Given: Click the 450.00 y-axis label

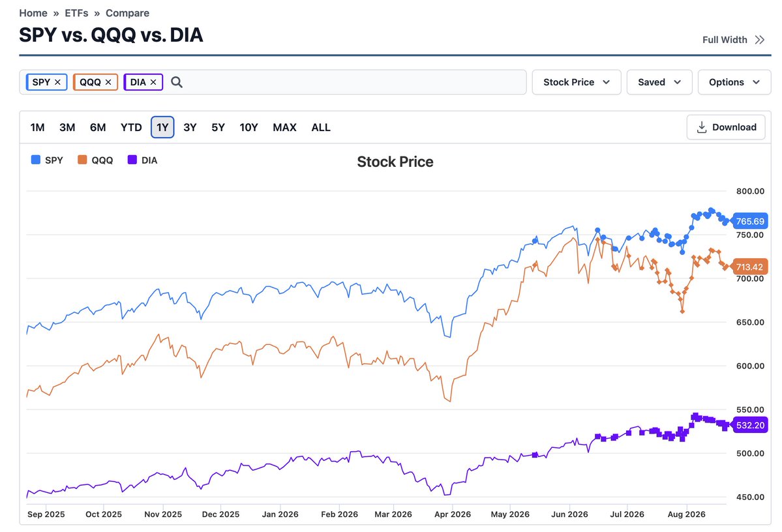Looking at the screenshot, I should pyautogui.click(x=750, y=497).
